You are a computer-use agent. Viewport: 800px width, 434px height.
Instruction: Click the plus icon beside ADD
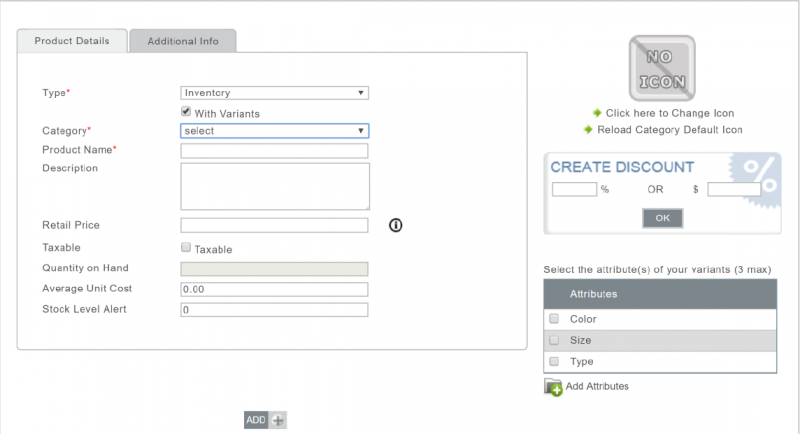[279, 420]
